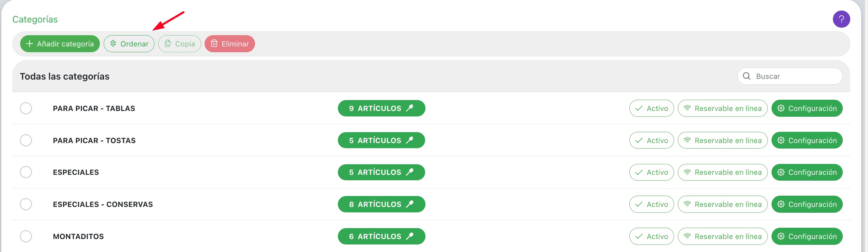
Task: Click the ESPECIALES category name
Action: (76, 172)
